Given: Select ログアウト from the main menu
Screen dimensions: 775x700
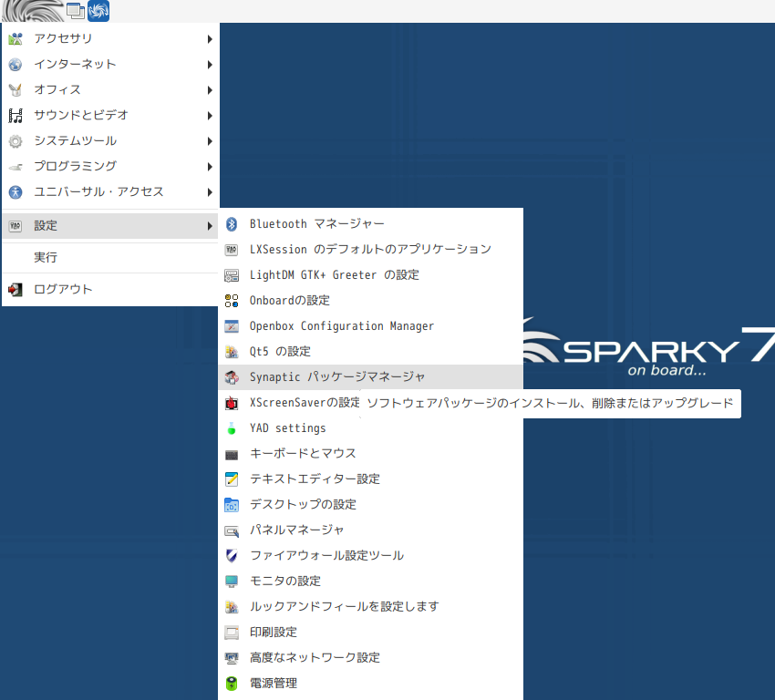Looking at the screenshot, I should coord(110,290).
